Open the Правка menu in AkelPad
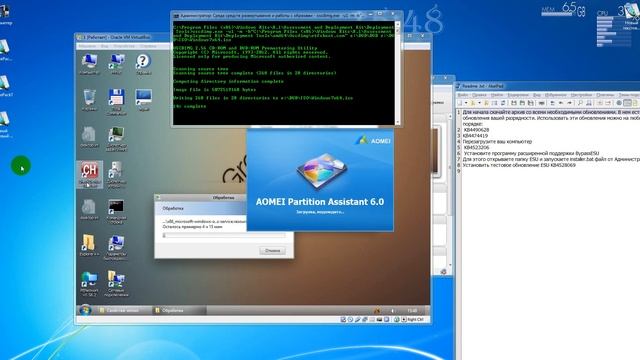This screenshot has width=640, height=360. (x=479, y=95)
